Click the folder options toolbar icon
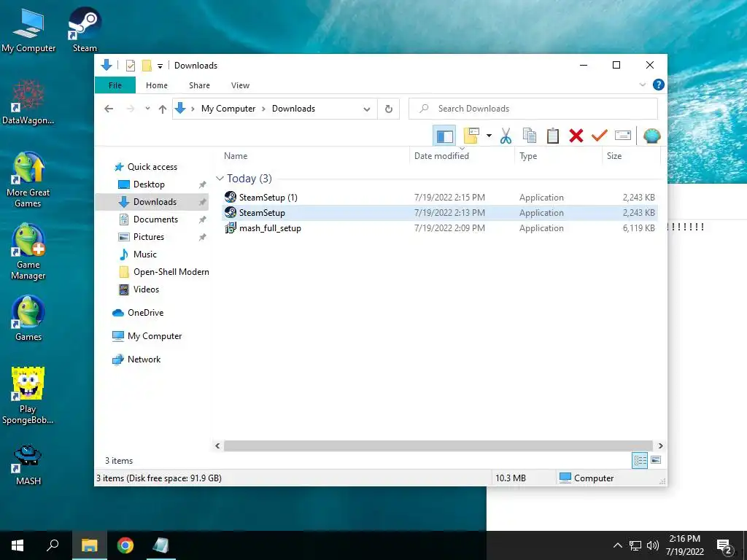Viewport: 747px width, 560px height. point(471,136)
